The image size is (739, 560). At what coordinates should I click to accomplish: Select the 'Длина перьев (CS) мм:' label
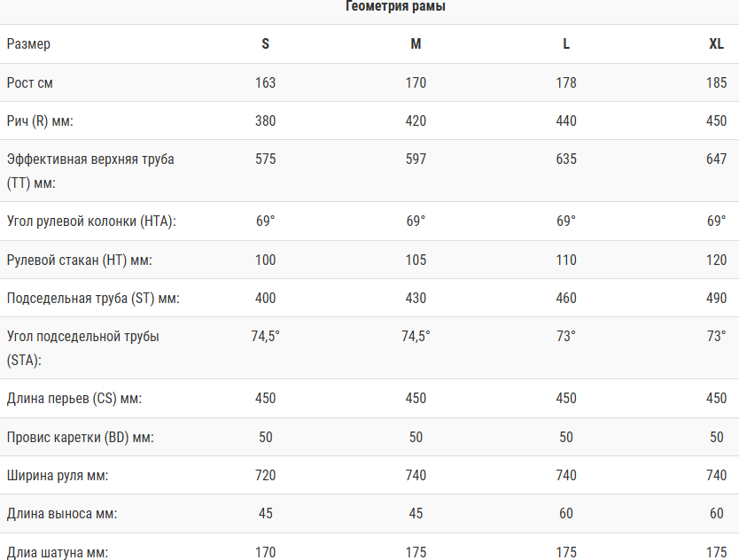pos(74,399)
